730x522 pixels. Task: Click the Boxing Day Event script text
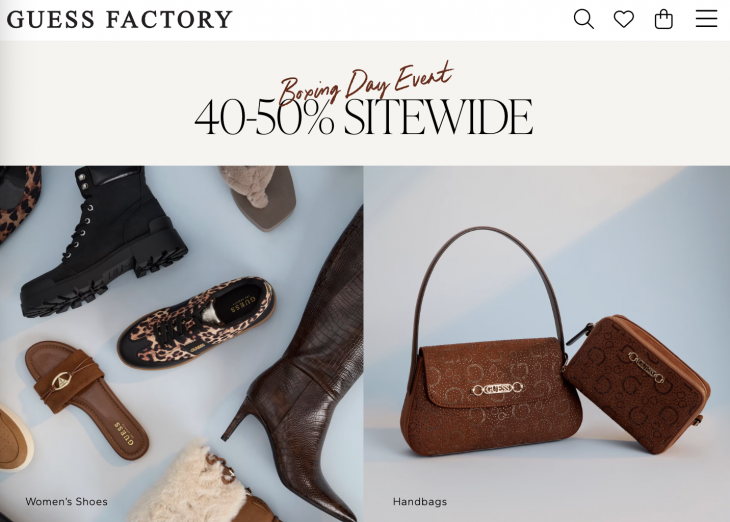point(366,82)
